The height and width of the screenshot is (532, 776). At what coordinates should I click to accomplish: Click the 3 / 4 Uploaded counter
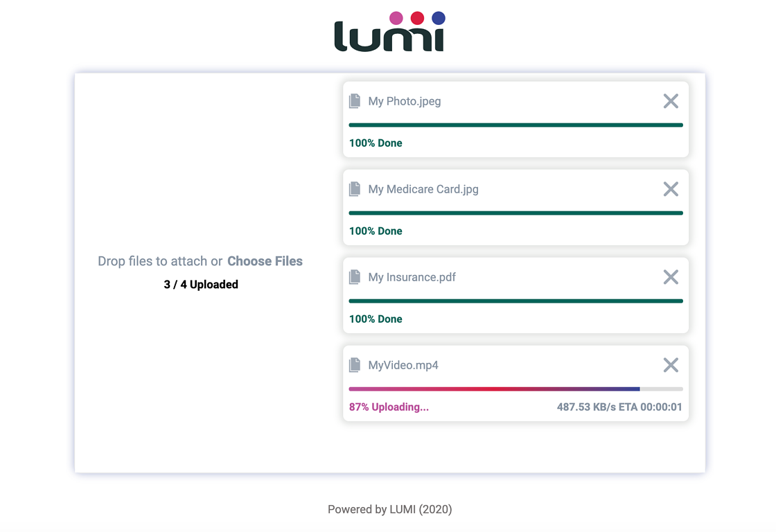click(201, 285)
